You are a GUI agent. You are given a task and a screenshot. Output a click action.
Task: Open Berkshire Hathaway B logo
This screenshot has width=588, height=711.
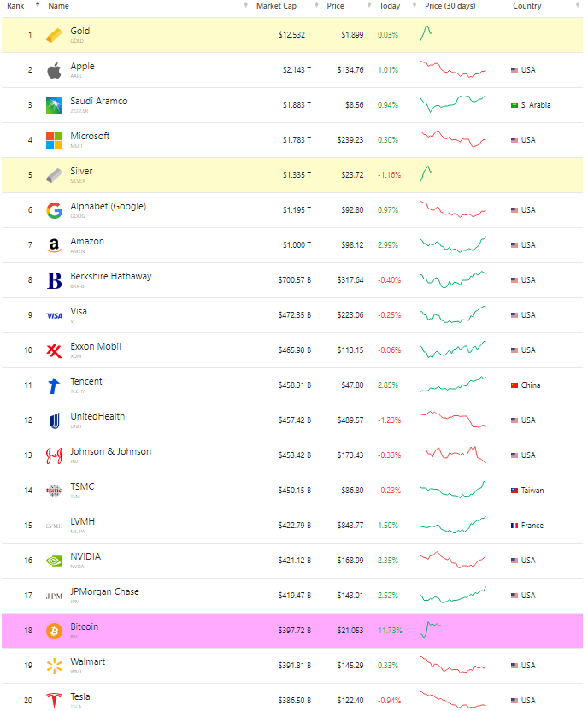[54, 280]
